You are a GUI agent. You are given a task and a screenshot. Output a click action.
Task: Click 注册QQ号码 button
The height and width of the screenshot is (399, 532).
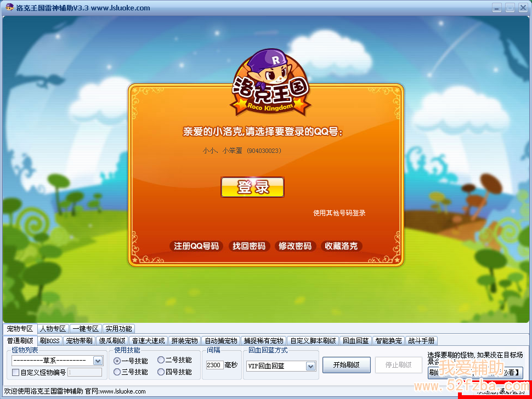click(x=196, y=246)
